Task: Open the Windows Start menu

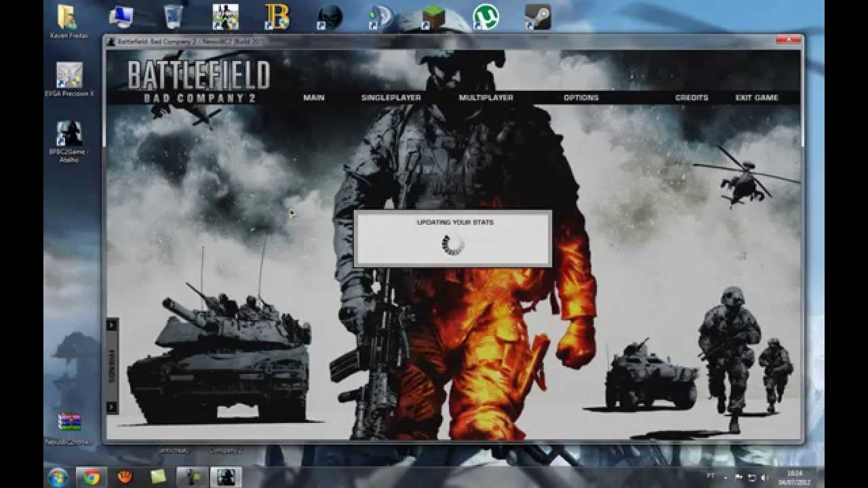Action: tap(58, 476)
